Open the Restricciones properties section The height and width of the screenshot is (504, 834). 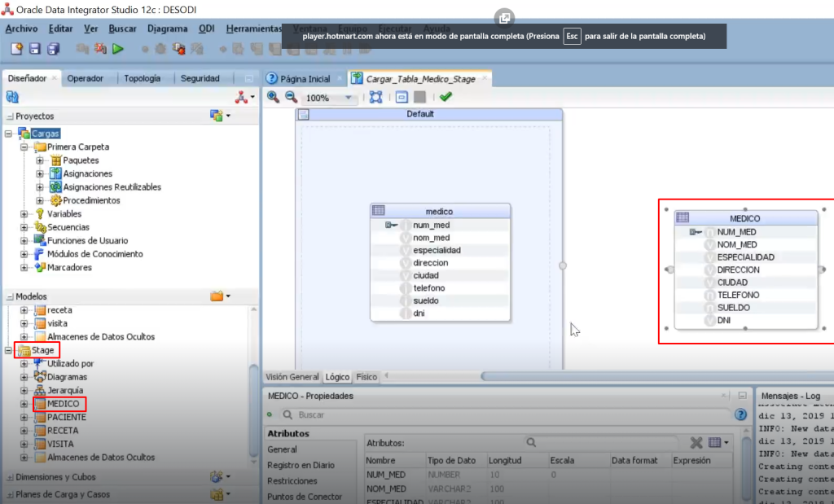(x=292, y=480)
